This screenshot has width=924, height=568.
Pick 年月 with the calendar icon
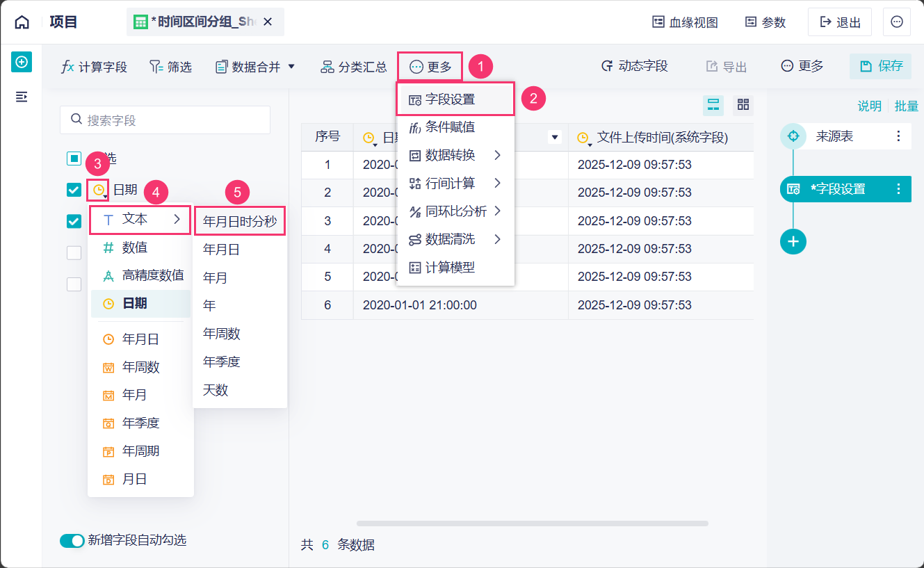(x=140, y=395)
